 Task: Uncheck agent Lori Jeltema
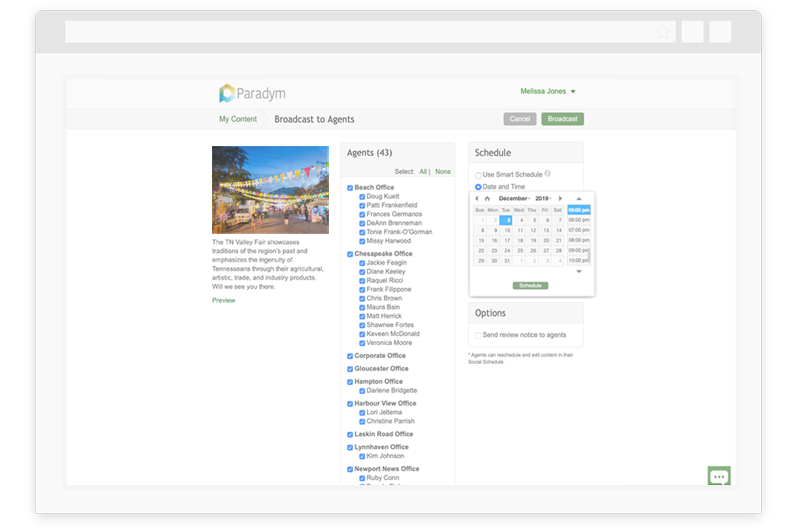pyautogui.click(x=362, y=413)
